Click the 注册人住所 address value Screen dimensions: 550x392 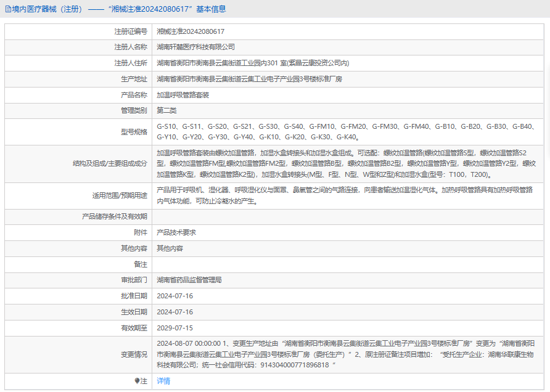click(253, 63)
